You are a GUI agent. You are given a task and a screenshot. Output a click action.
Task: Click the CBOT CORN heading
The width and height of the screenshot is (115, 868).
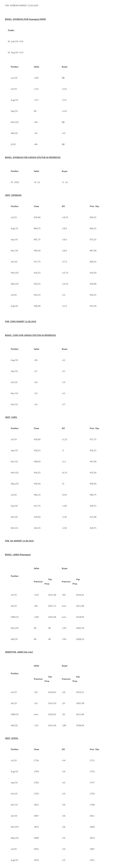point(11,417)
